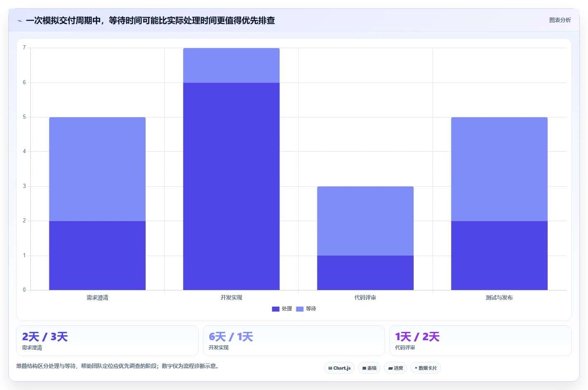Click the 代码评审 waiting bar segment
Viewport: 588px width, 390px height.
tap(365, 221)
